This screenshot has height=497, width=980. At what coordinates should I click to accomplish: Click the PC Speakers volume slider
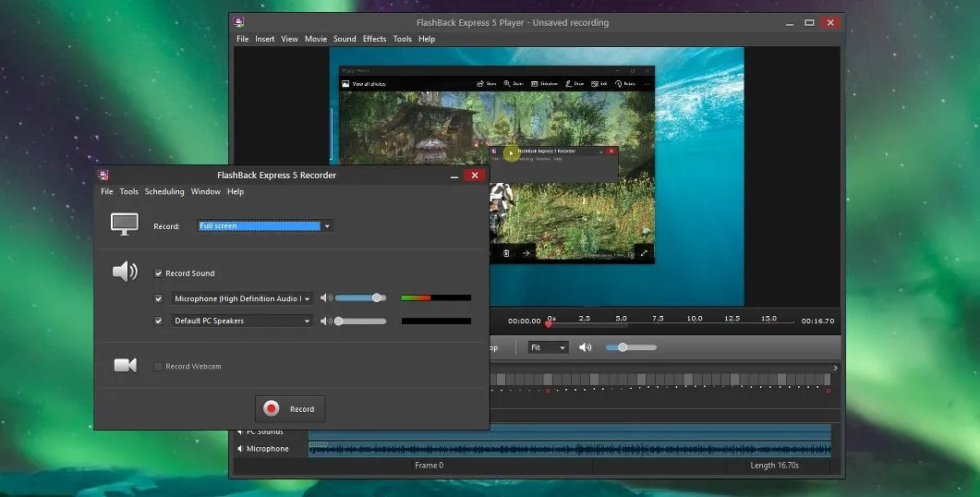pyautogui.click(x=360, y=321)
